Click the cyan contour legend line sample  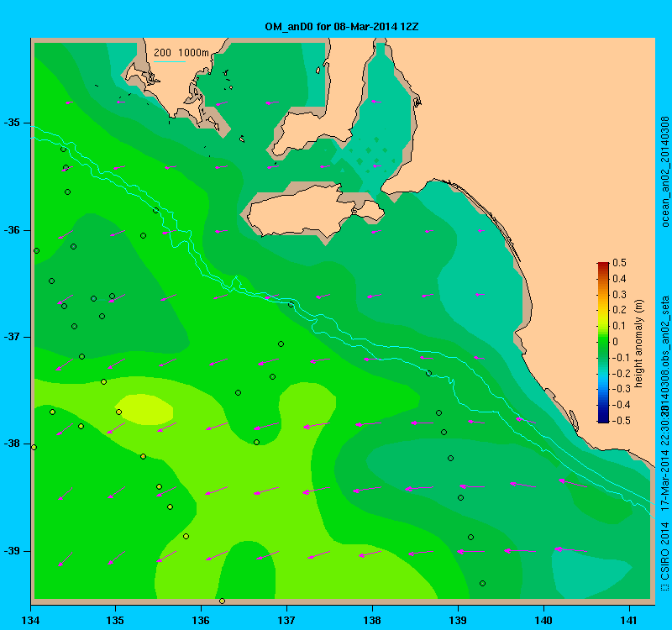(x=170, y=61)
